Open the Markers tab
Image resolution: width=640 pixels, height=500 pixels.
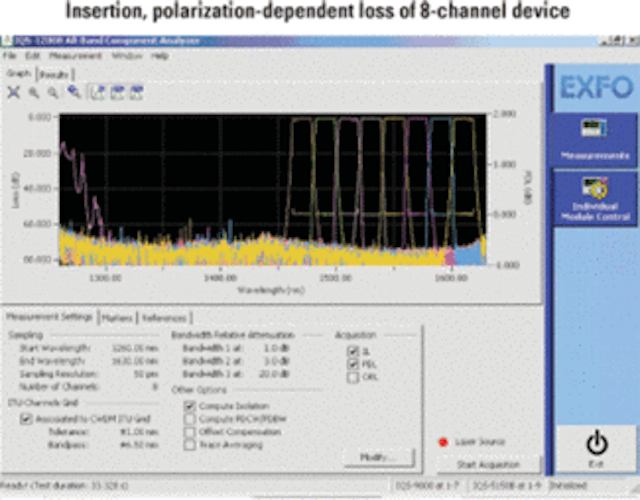(117, 318)
